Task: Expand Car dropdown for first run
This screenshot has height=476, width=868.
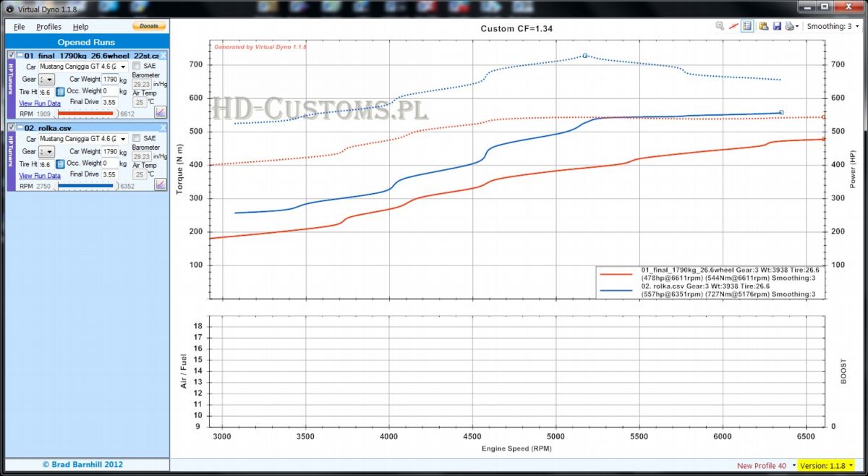Action: click(124, 67)
